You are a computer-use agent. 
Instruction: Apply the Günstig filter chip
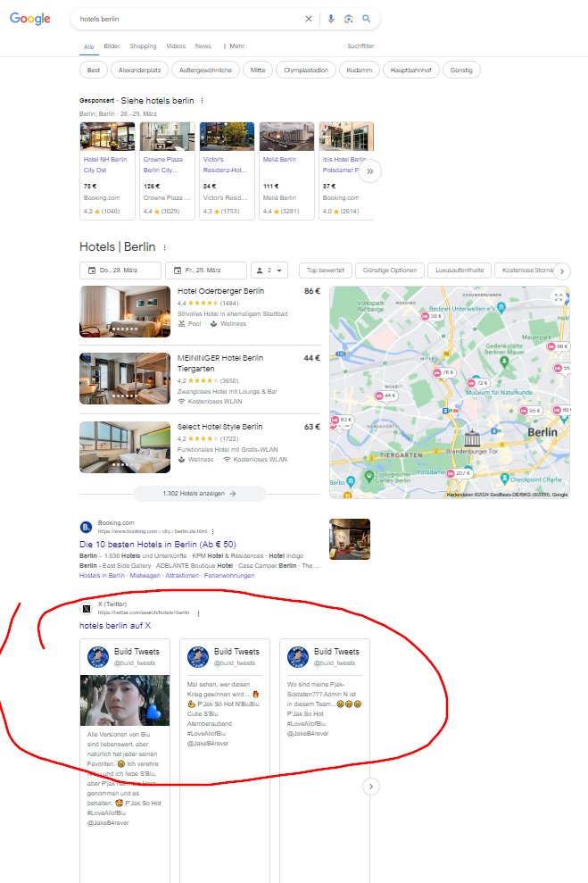pos(461,71)
